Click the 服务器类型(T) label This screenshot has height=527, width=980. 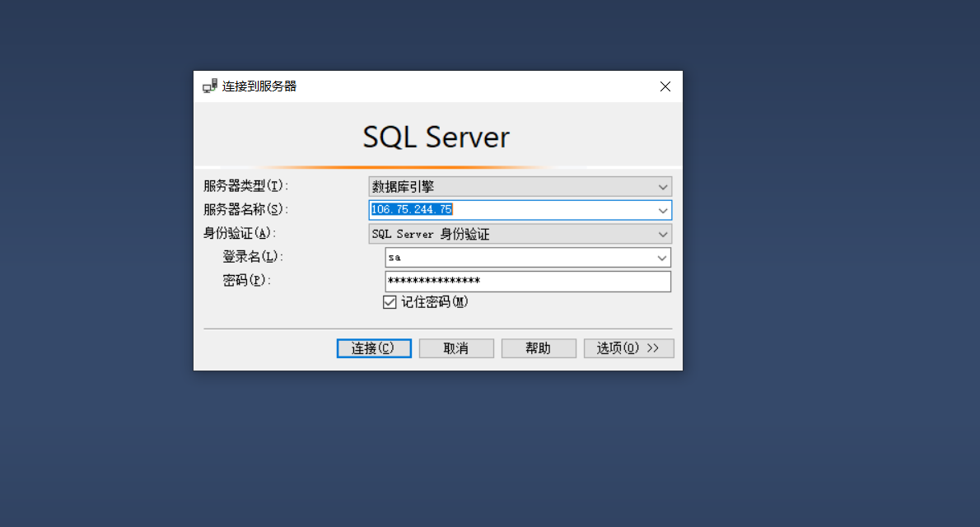pyautogui.click(x=246, y=186)
